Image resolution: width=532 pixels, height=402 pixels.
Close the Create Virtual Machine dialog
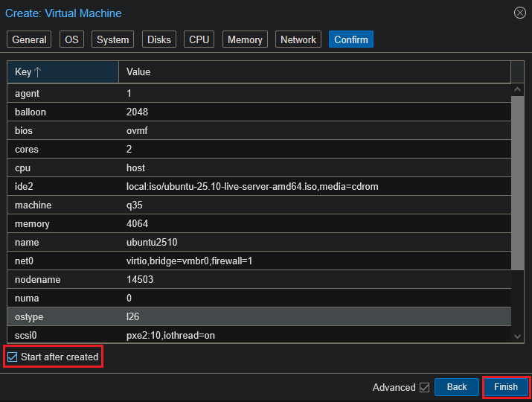519,13
